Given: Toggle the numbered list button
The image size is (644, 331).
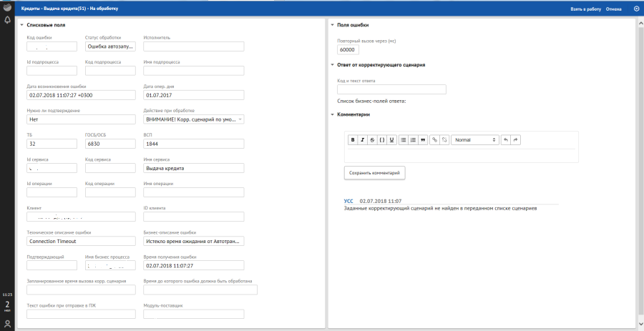Looking at the screenshot, I should [x=413, y=140].
